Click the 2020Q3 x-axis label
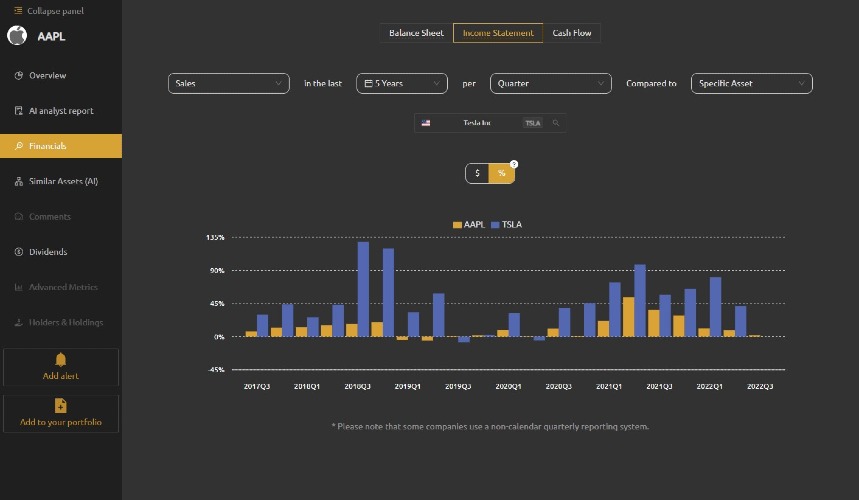The width and height of the screenshot is (859, 500). [x=558, y=386]
